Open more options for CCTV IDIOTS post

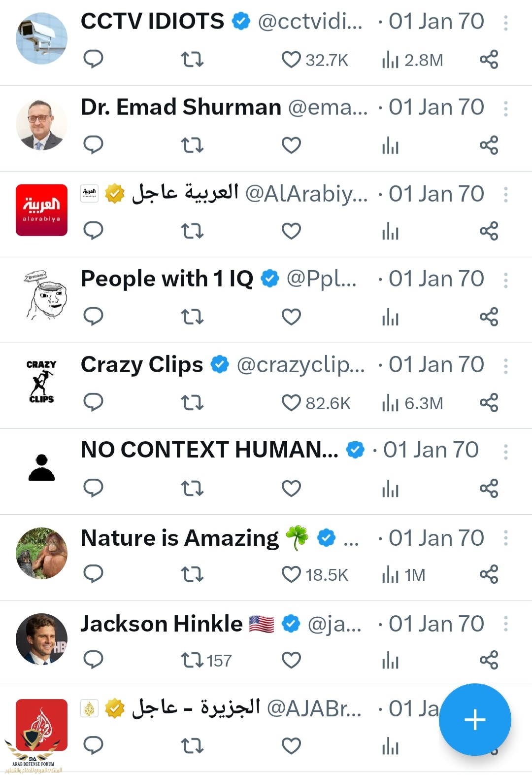[506, 23]
